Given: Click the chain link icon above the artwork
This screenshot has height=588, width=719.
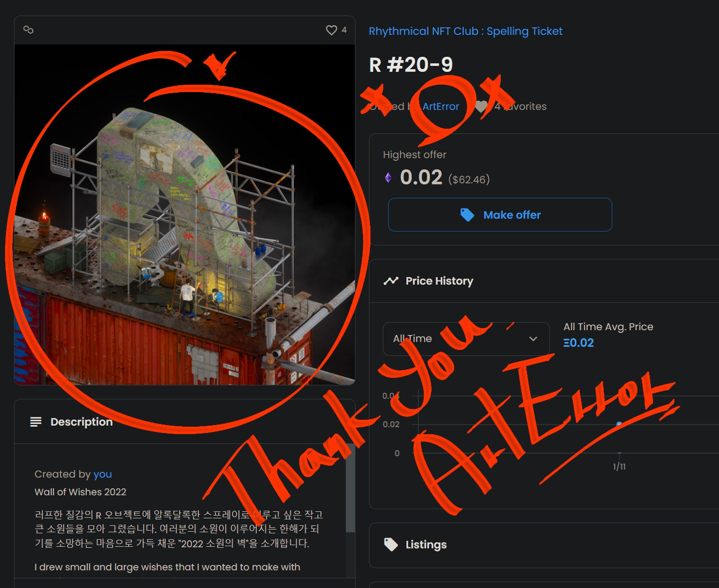Looking at the screenshot, I should point(28,30).
